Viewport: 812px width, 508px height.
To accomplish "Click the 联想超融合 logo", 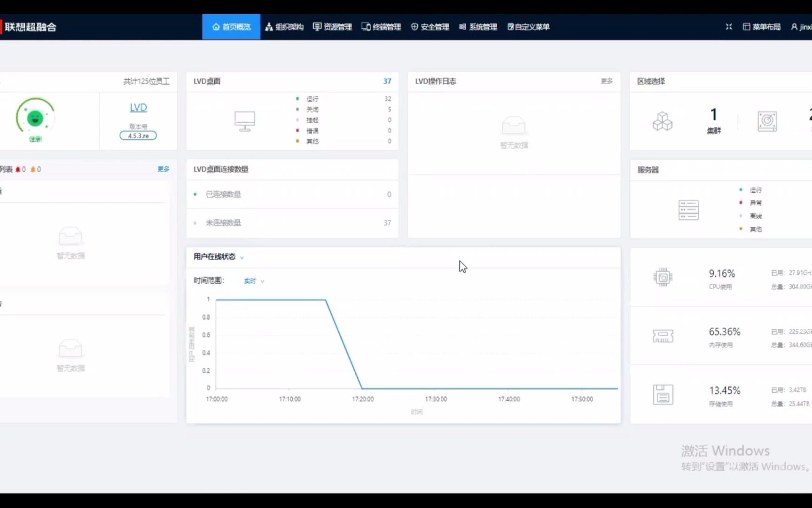I will [29, 27].
